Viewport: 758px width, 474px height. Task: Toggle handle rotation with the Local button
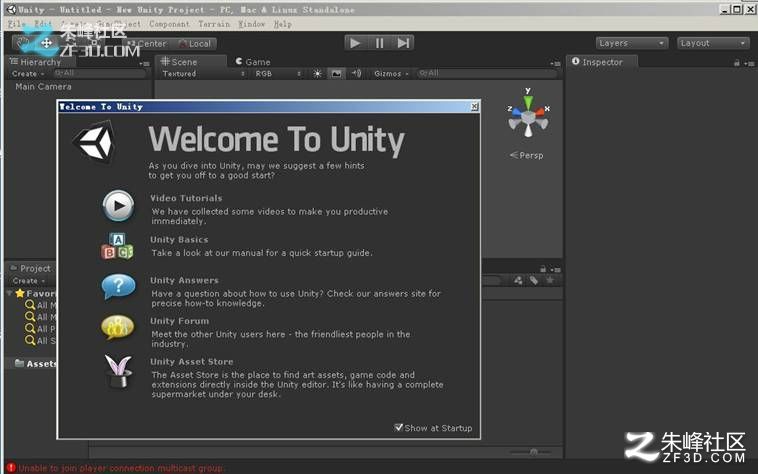195,43
